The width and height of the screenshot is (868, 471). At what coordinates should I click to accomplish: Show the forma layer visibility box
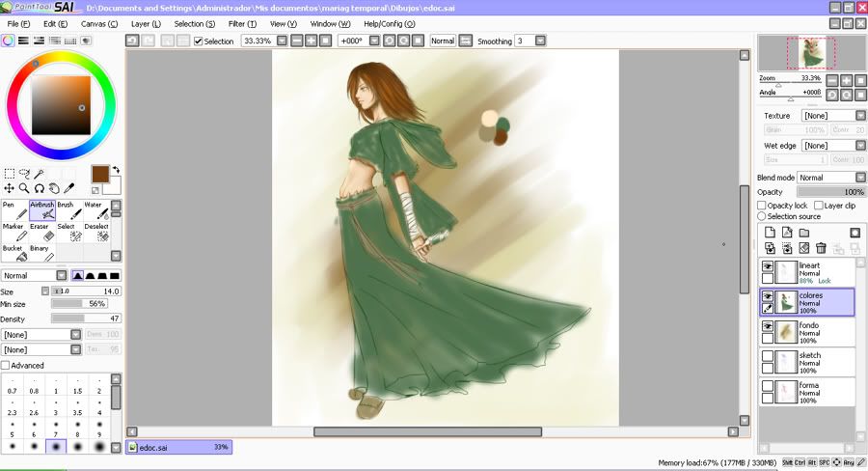tap(768, 386)
